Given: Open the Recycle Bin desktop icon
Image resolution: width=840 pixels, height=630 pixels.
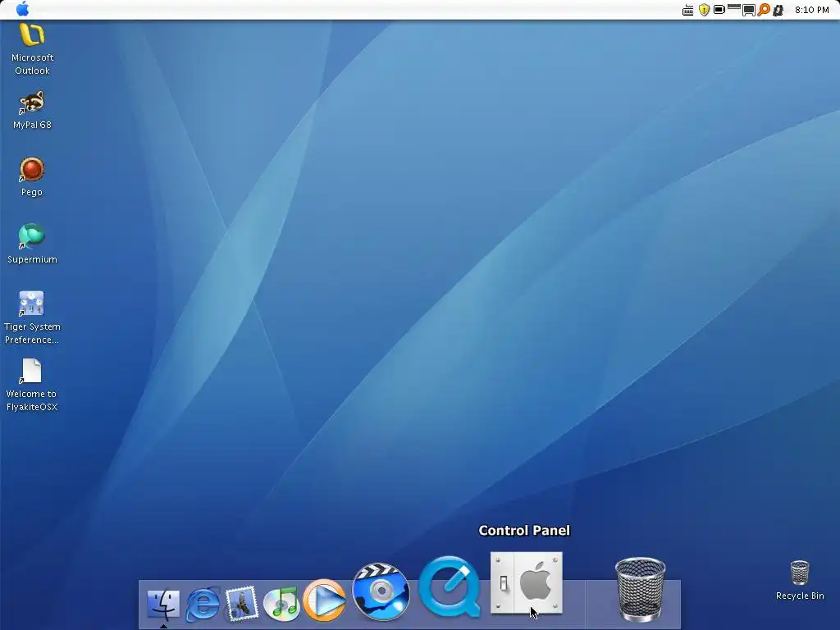Looking at the screenshot, I should click(799, 573).
